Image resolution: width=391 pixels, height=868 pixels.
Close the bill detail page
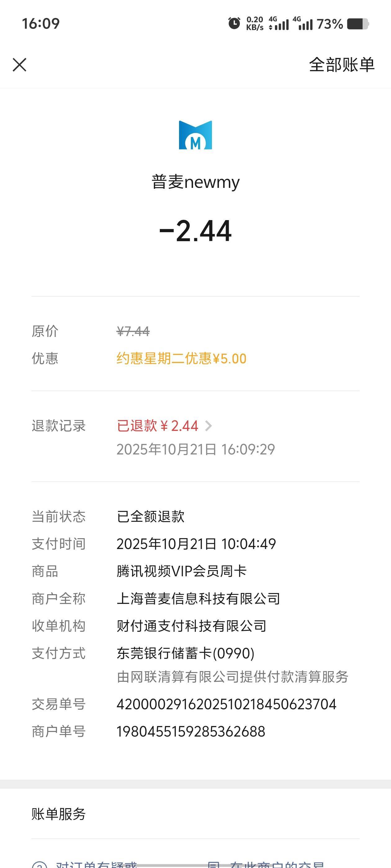(x=19, y=65)
